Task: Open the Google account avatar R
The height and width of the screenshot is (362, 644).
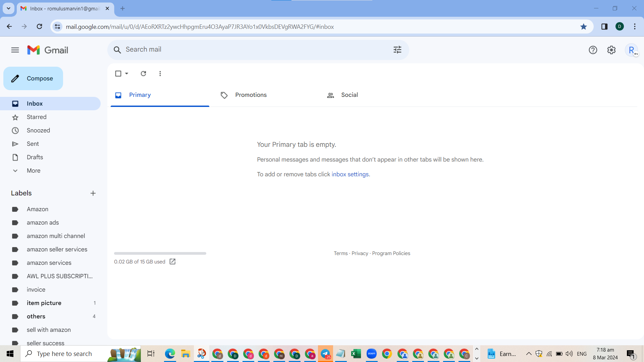Action: point(632,50)
